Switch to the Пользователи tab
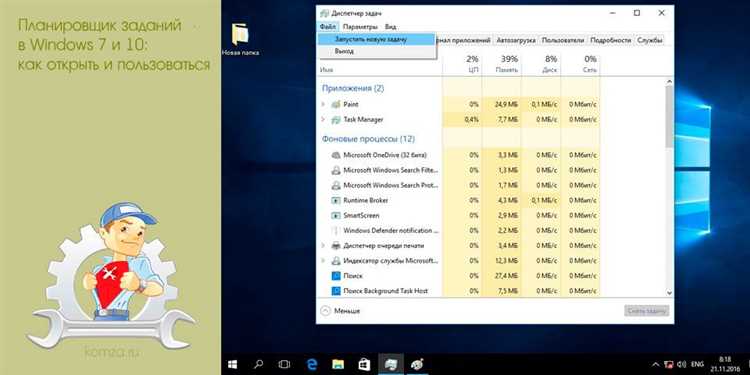The image size is (750, 375). [563, 41]
